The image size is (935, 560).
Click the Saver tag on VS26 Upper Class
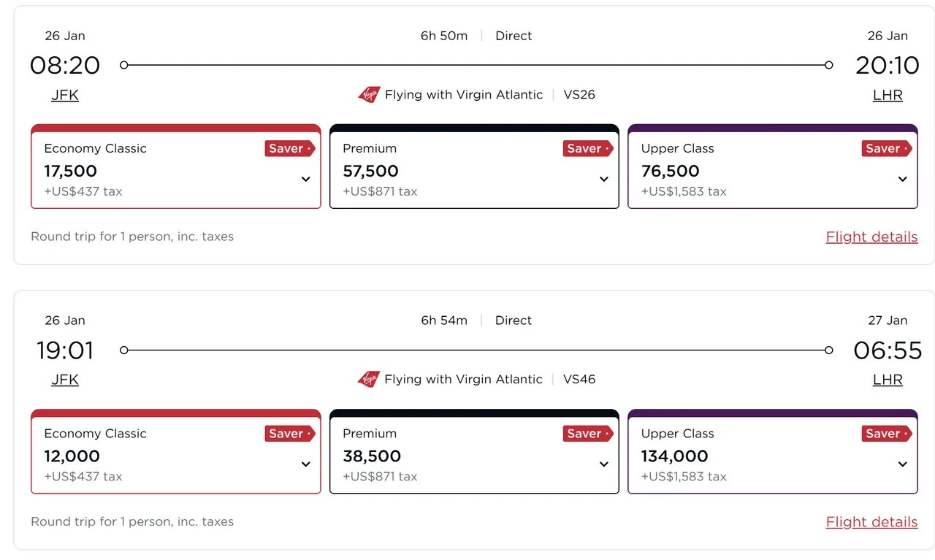coord(887,148)
